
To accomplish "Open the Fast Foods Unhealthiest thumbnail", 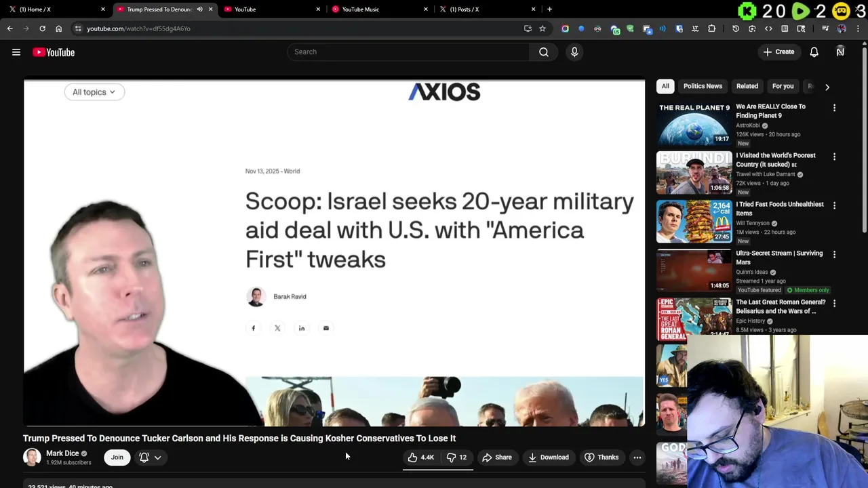I will [x=694, y=221].
